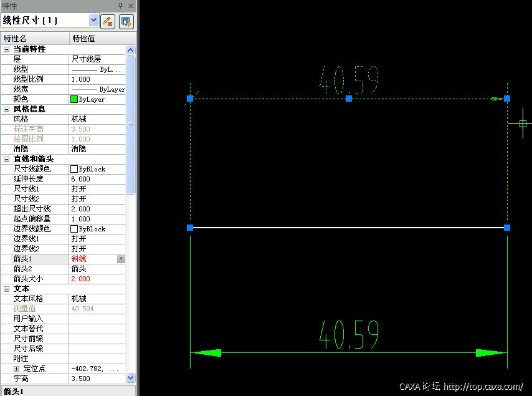Open the 线性尺寸 (1) object dropdown

click(x=94, y=21)
